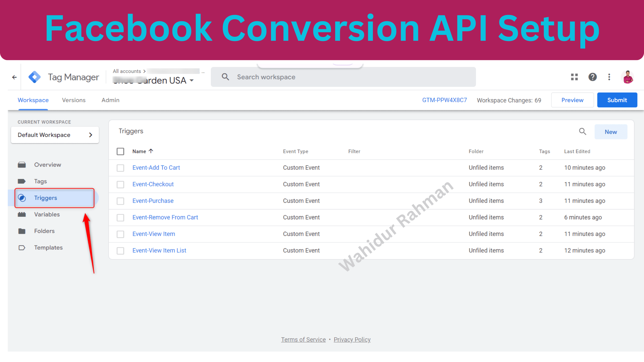The image size is (644, 362).
Task: Click "10 minutes ago" in Add To Cart row
Action: (585, 168)
